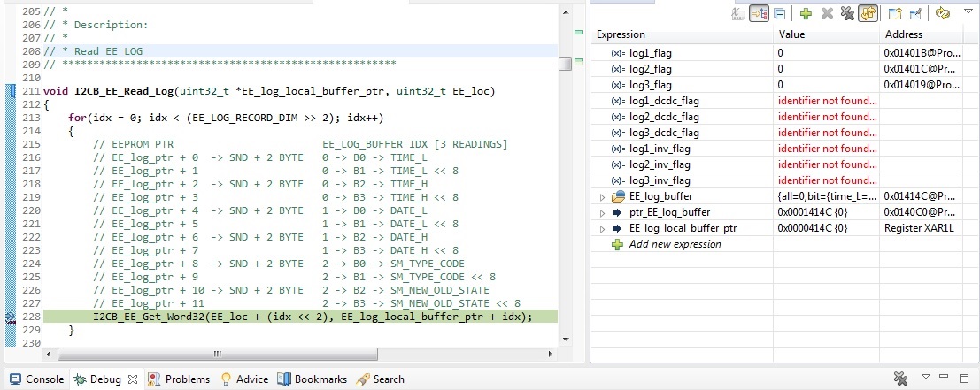The image size is (980, 390).
Task: Switch to the Bookmarks tab
Action: coord(312,379)
